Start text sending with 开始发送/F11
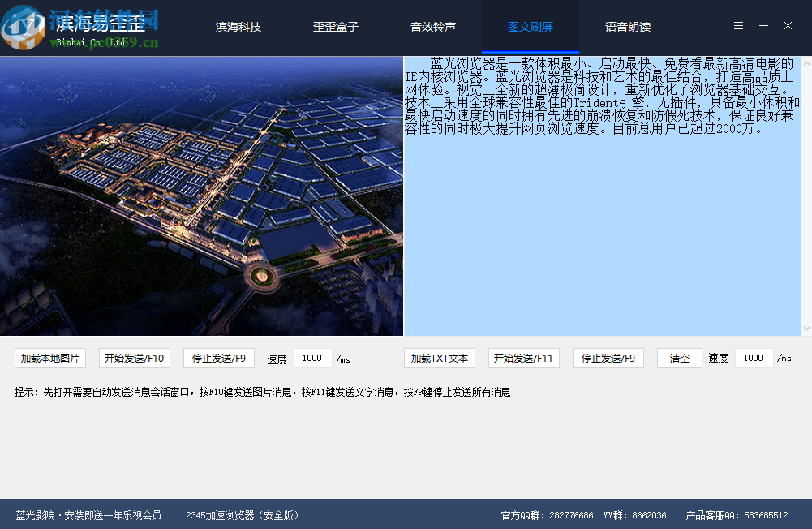This screenshot has width=812, height=529. pos(523,357)
